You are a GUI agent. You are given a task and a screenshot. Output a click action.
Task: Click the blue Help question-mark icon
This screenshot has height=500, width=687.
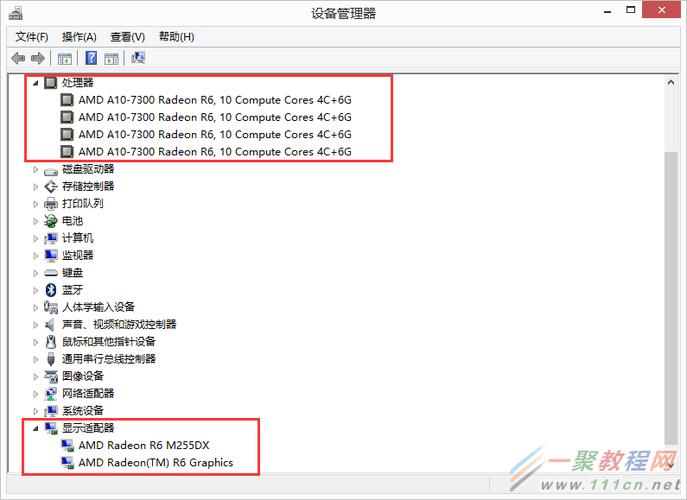(91, 58)
